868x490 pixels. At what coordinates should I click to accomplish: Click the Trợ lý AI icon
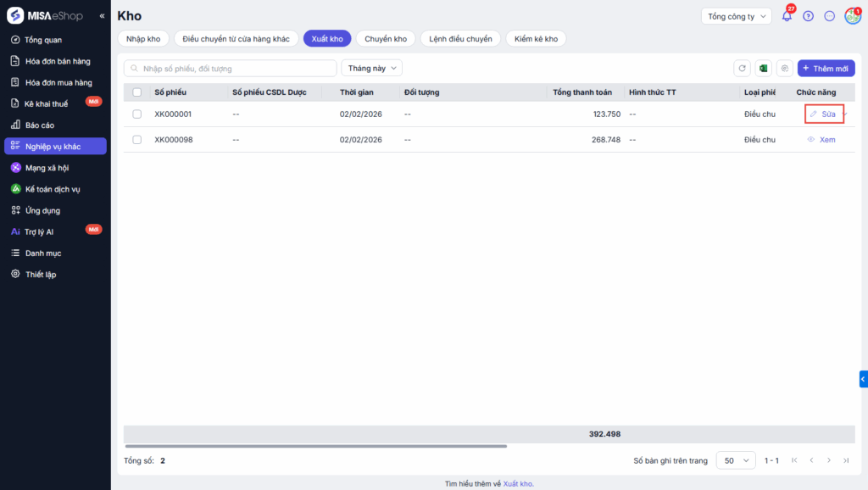15,231
